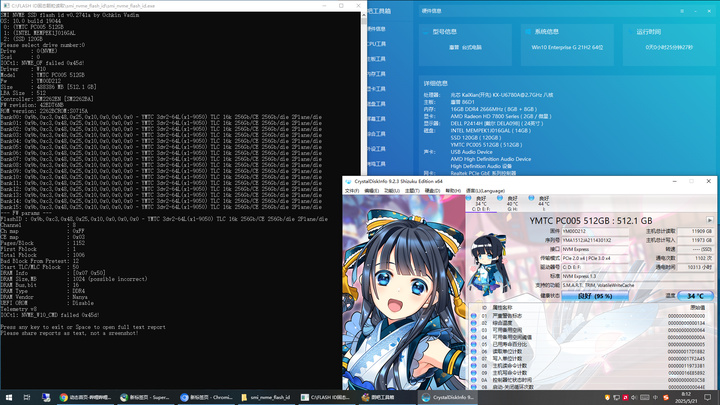Click the blue status dot of SMART attribute 01
Viewport: 720px width, 405px height.
[x=473, y=316]
